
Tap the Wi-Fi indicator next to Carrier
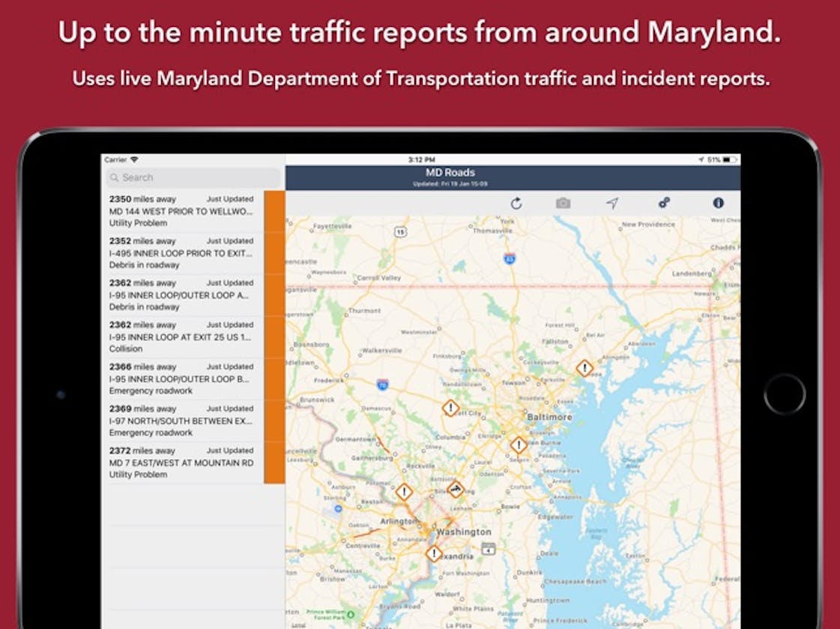133,159
